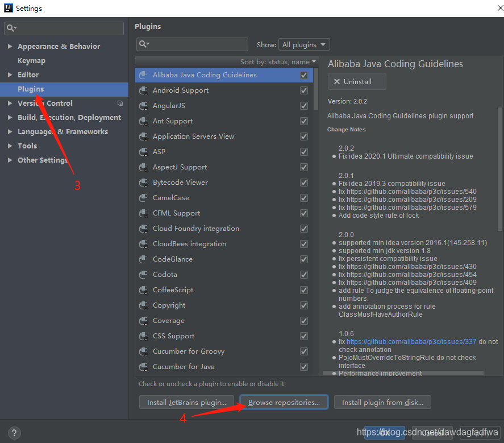Expand Build, Execution, Deployment arrow
This screenshot has height=443, width=504.
[x=10, y=117]
